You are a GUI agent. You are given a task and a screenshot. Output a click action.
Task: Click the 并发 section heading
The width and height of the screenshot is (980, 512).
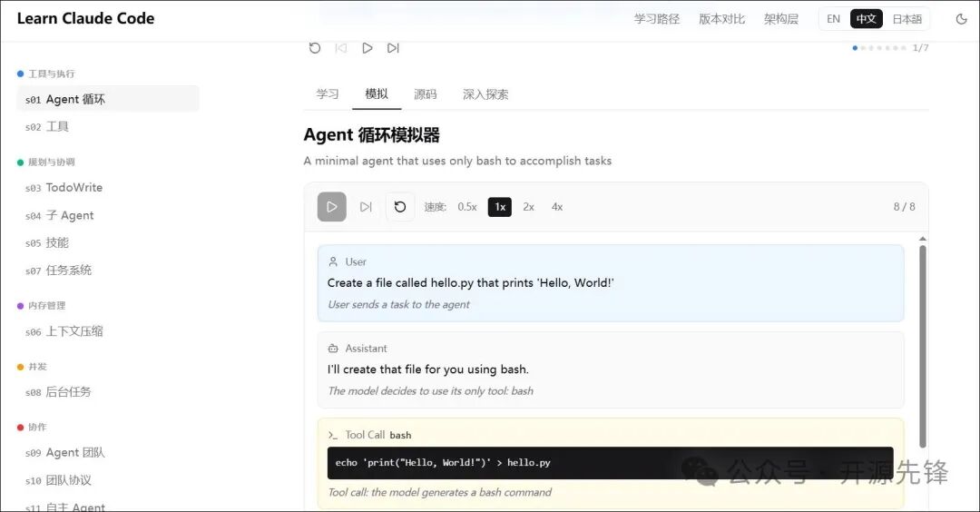click(37, 367)
